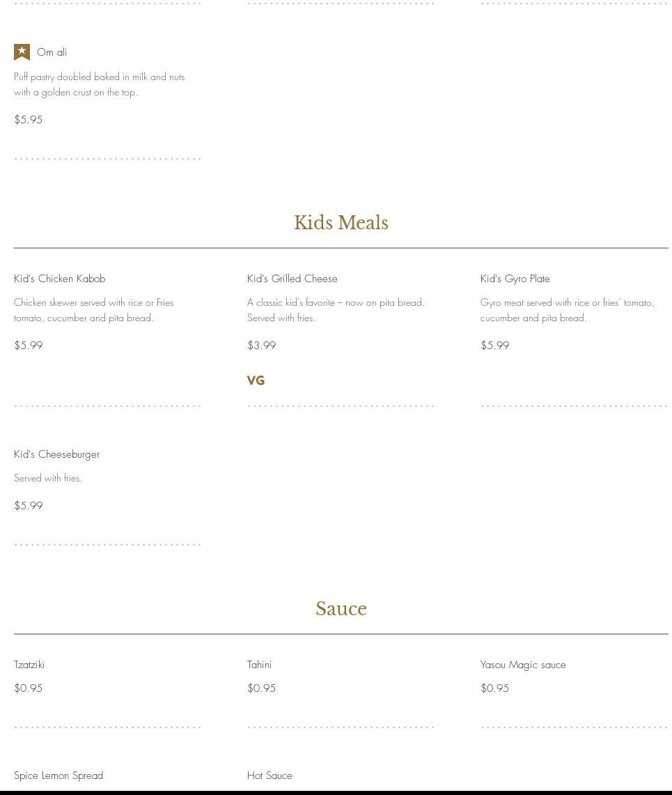
Task: Open Kid's Gyro Plate item
Action: tap(515, 279)
